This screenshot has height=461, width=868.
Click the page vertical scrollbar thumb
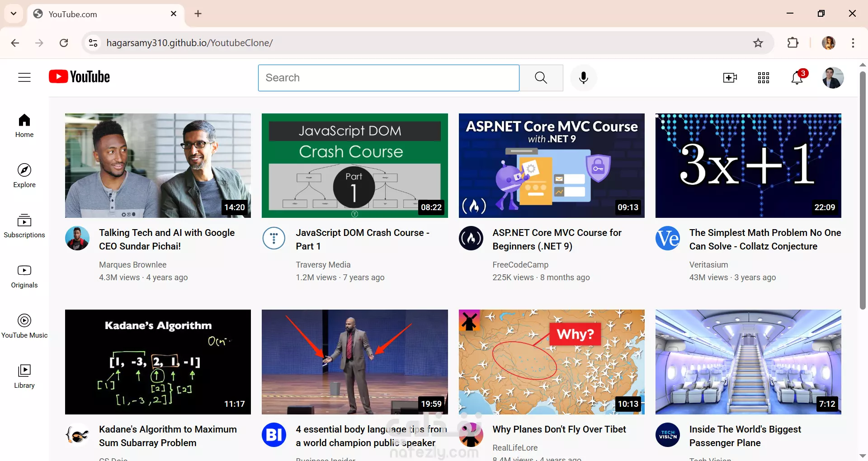(863, 190)
